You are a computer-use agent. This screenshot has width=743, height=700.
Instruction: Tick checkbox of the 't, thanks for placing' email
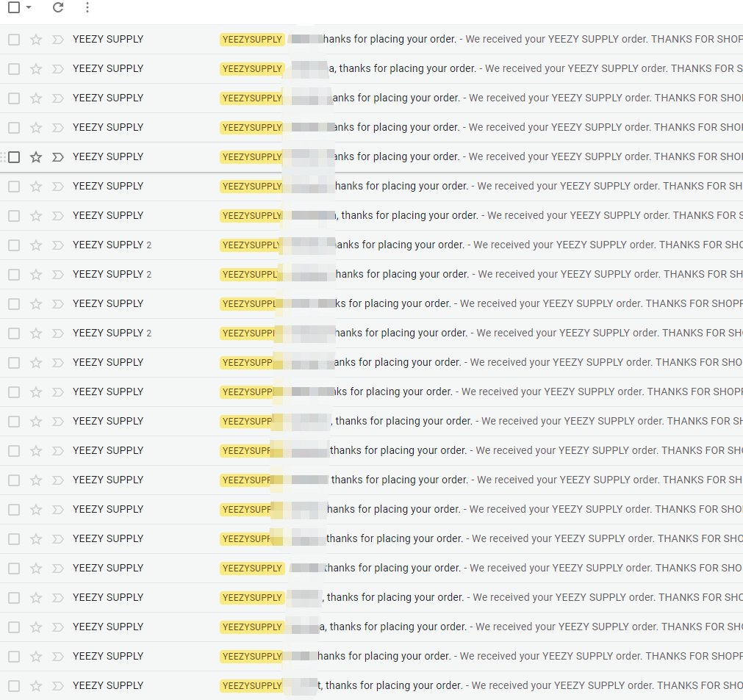tap(14, 685)
